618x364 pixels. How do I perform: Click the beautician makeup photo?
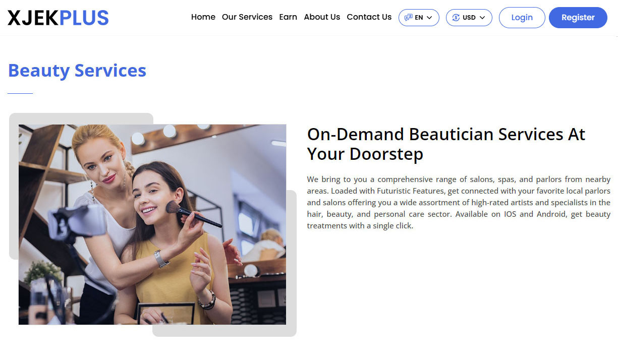click(x=152, y=224)
